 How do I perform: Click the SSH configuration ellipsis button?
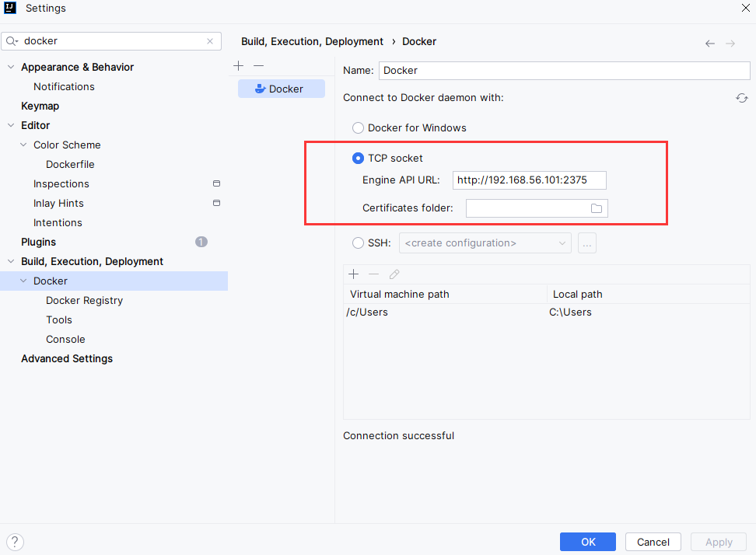[x=587, y=243]
